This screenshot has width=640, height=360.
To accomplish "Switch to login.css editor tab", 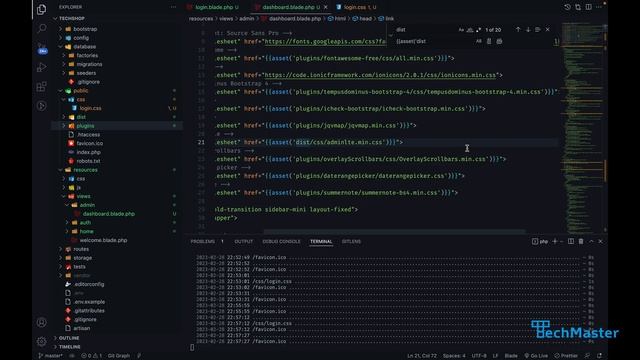I will coord(356,7).
